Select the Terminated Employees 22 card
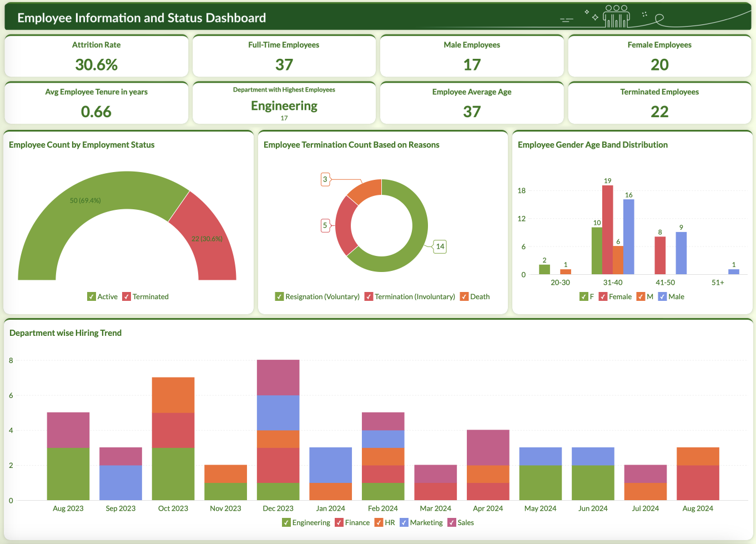 pyautogui.click(x=659, y=103)
